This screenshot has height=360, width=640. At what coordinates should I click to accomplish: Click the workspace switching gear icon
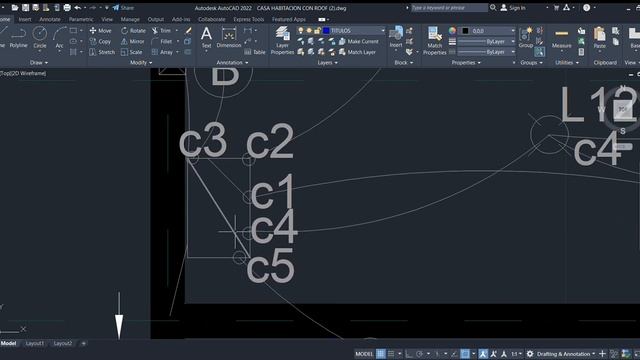click(x=530, y=354)
